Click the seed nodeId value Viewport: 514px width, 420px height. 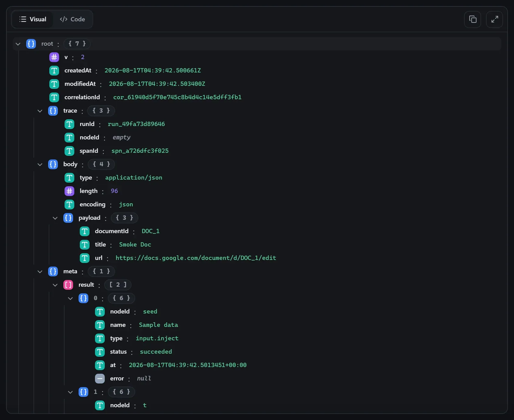[x=150, y=312]
